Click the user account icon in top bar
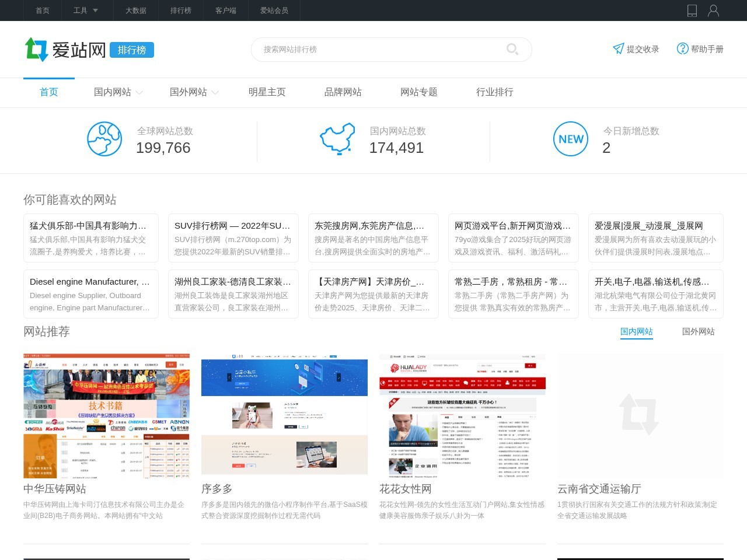 pyautogui.click(x=713, y=10)
